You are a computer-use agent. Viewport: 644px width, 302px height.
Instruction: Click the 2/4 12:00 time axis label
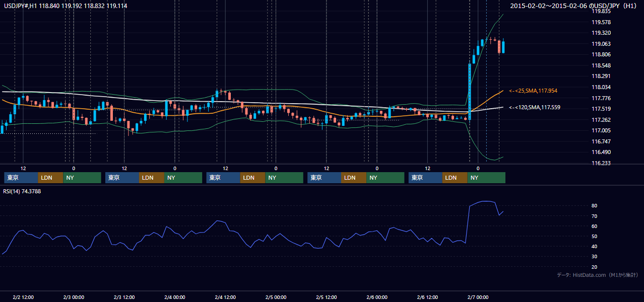tap(225, 297)
